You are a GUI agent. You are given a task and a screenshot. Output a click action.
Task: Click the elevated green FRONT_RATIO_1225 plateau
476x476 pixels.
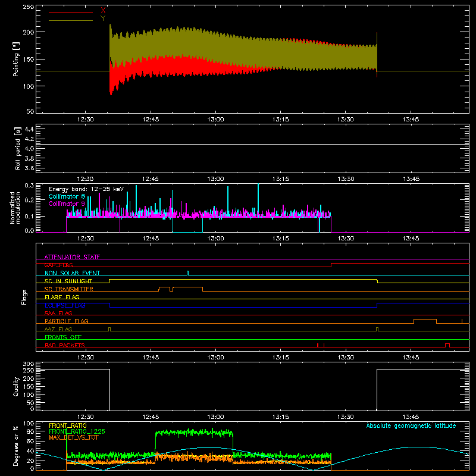[x=194, y=433]
